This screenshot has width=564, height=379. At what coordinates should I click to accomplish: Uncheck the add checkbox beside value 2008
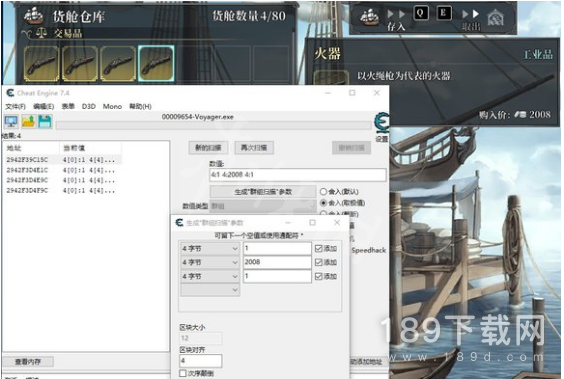318,262
